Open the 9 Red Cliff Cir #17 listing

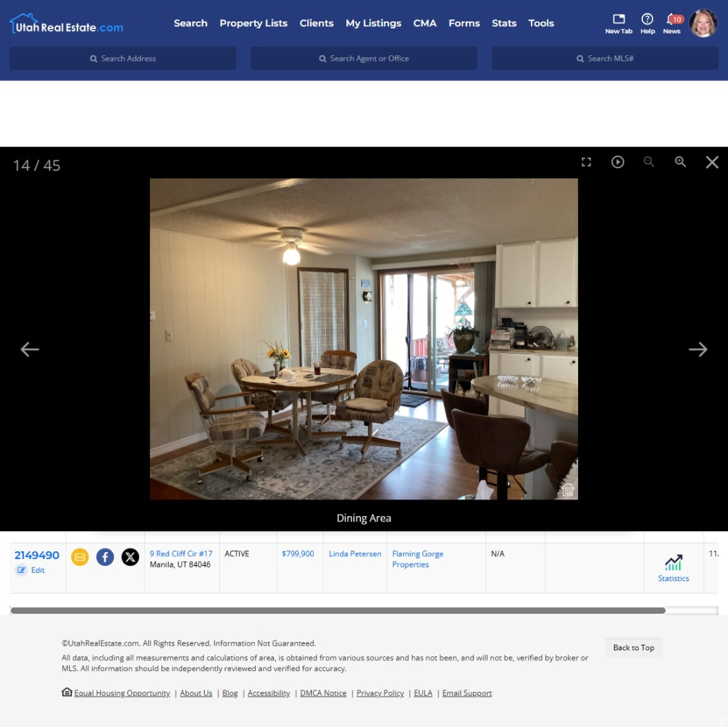pos(181,553)
